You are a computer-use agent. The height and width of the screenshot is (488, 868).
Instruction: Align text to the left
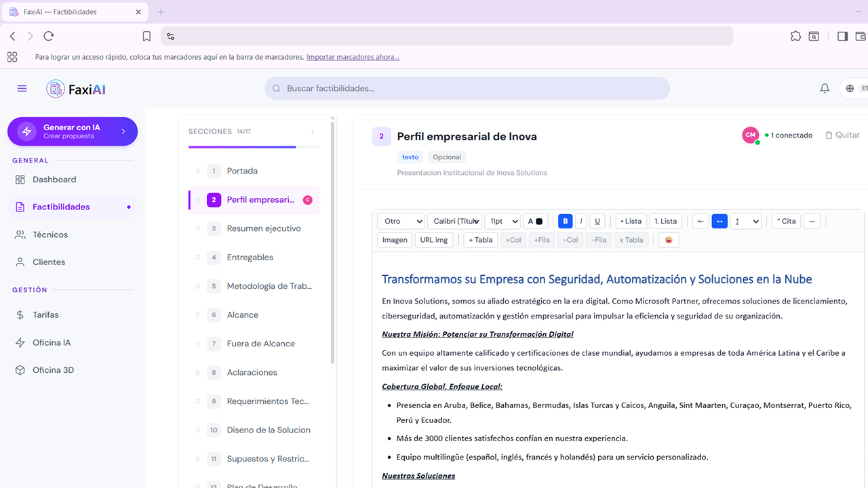701,221
